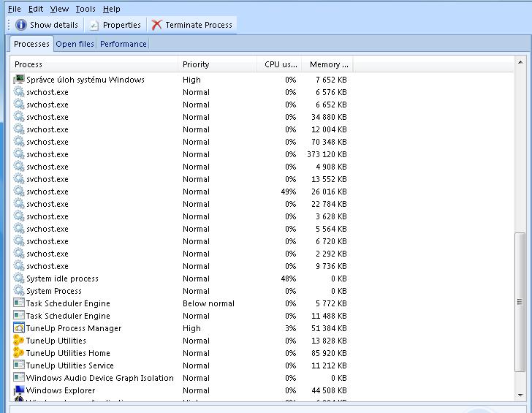The width and height of the screenshot is (532, 413).
Task: Click the Properties toolbar button label
Action: 121,25
